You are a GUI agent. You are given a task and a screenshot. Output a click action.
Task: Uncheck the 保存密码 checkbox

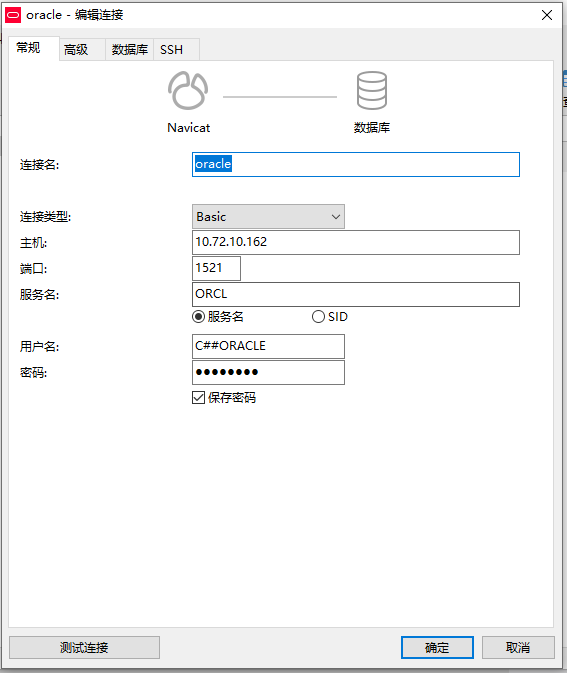click(x=198, y=397)
